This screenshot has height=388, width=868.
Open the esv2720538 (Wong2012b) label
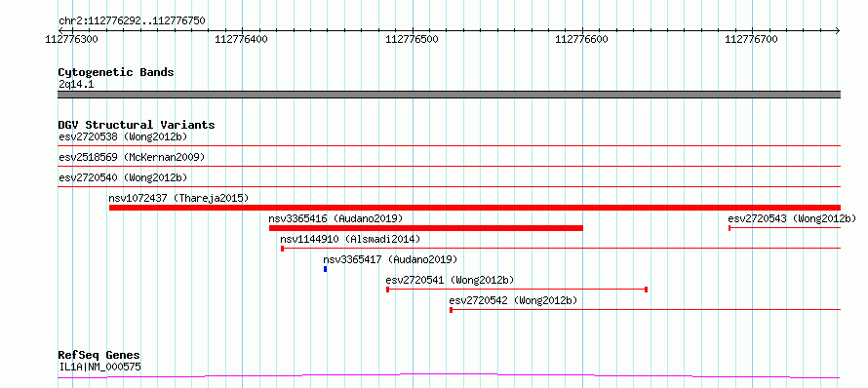pyautogui.click(x=123, y=136)
